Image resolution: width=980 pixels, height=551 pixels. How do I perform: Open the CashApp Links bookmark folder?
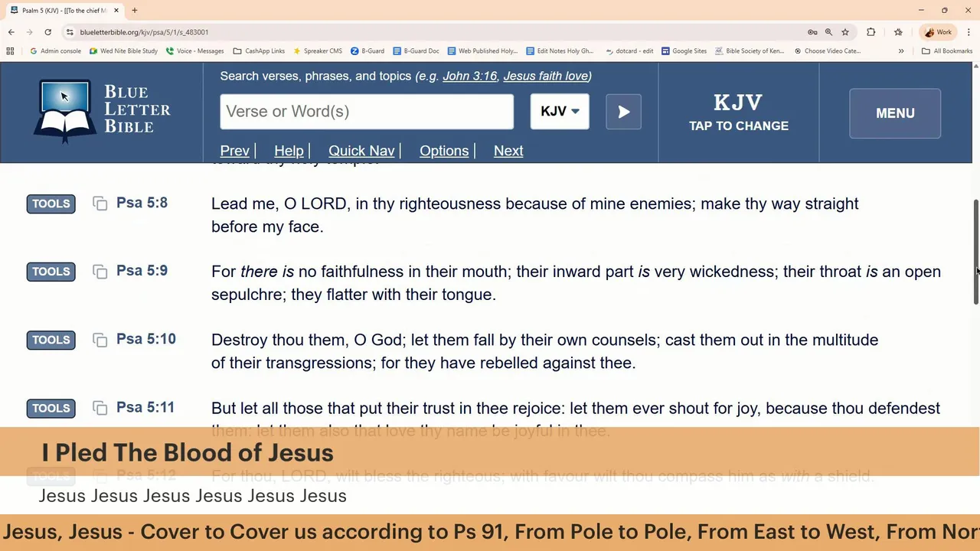259,51
